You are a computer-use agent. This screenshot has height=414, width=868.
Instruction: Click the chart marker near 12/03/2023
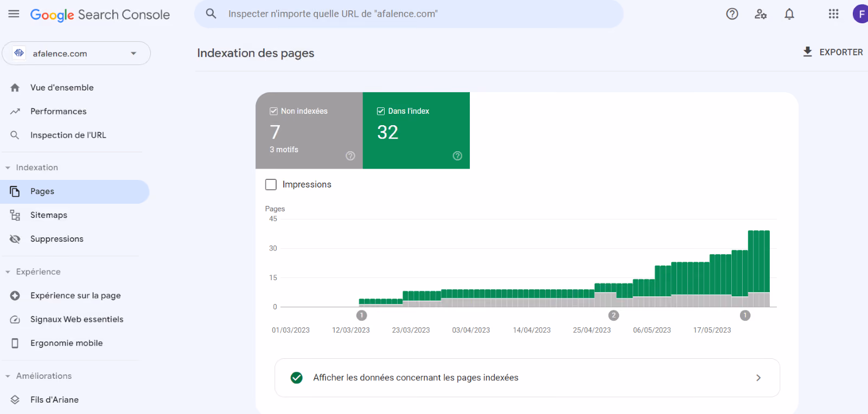click(362, 315)
